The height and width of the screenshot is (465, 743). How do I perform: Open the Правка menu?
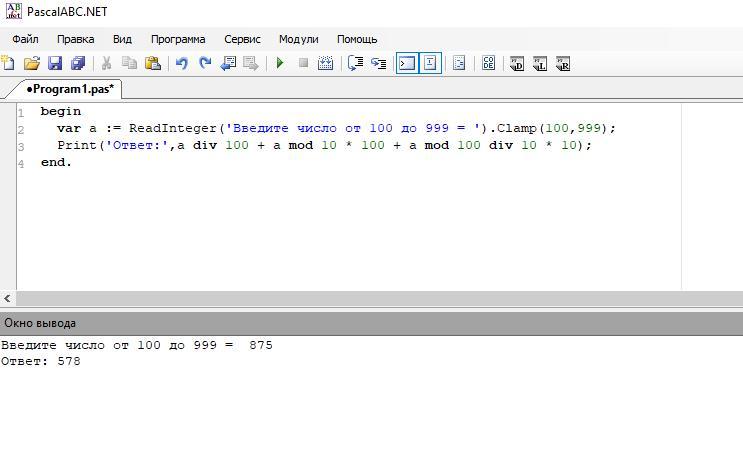click(x=75, y=39)
